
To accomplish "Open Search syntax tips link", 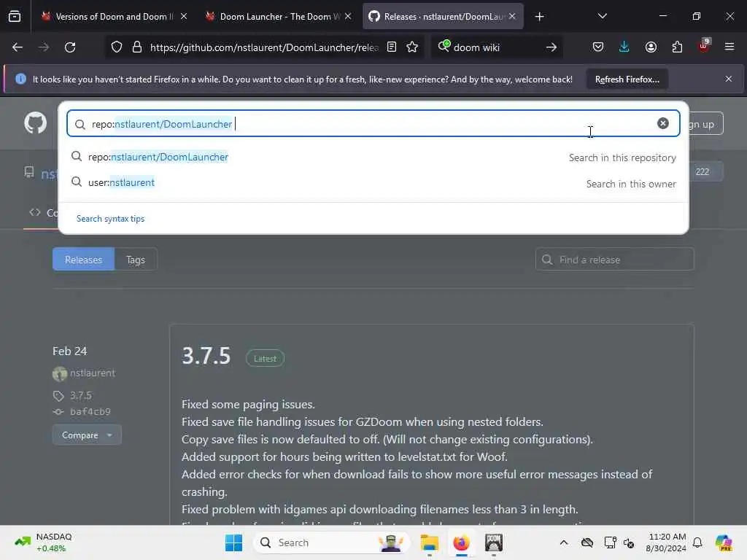I will [111, 219].
